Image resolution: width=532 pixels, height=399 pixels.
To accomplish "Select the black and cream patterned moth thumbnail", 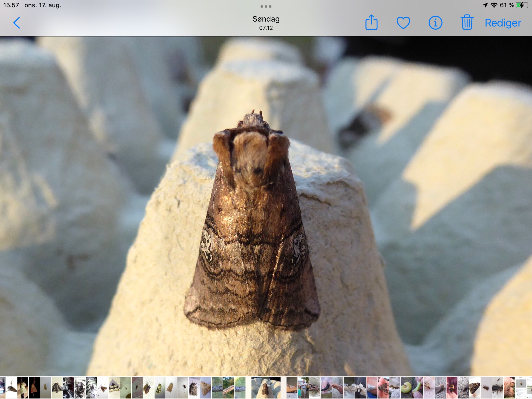I will pos(114,388).
